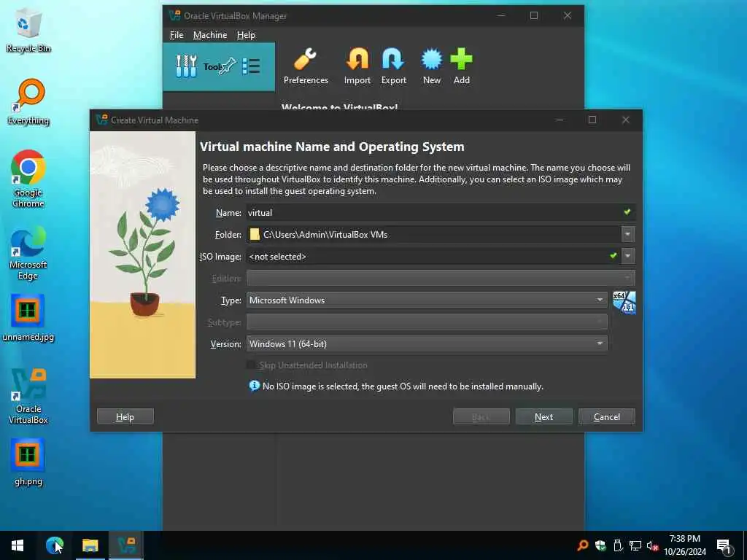
Task: Click the folder path C:\Users\Admin\VirtualBox VMs
Action: point(325,234)
